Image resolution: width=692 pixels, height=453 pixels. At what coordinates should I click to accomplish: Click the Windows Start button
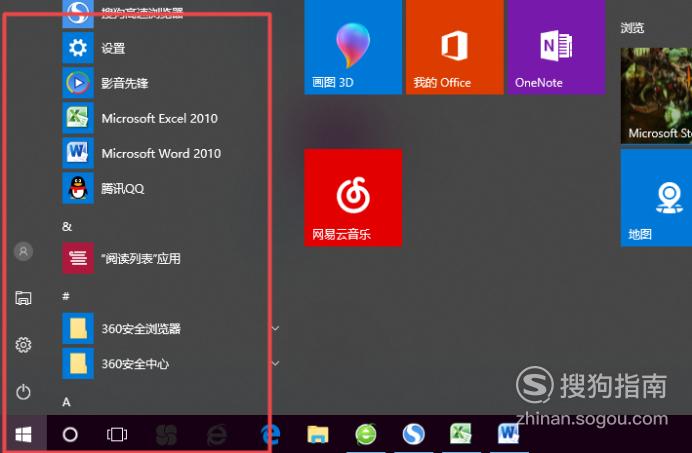click(x=23, y=434)
